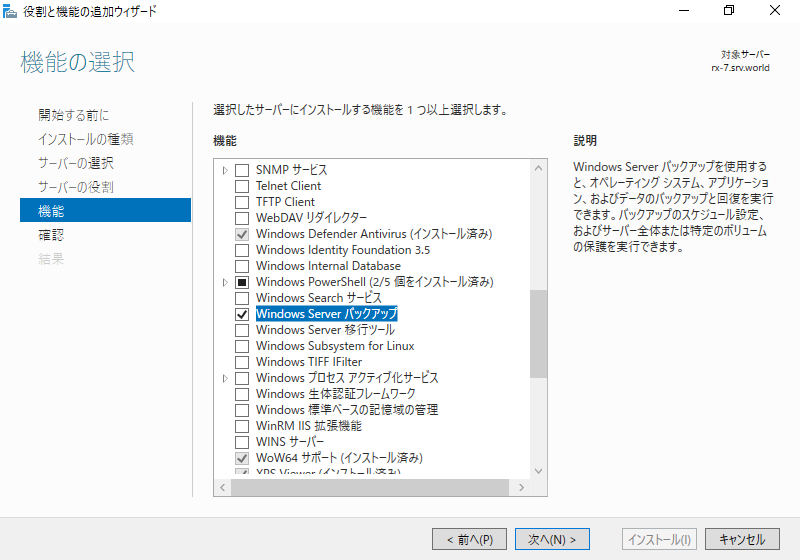Viewport: 800px width, 560px height.
Task: Click the キャンセル button
Action: (x=742, y=539)
